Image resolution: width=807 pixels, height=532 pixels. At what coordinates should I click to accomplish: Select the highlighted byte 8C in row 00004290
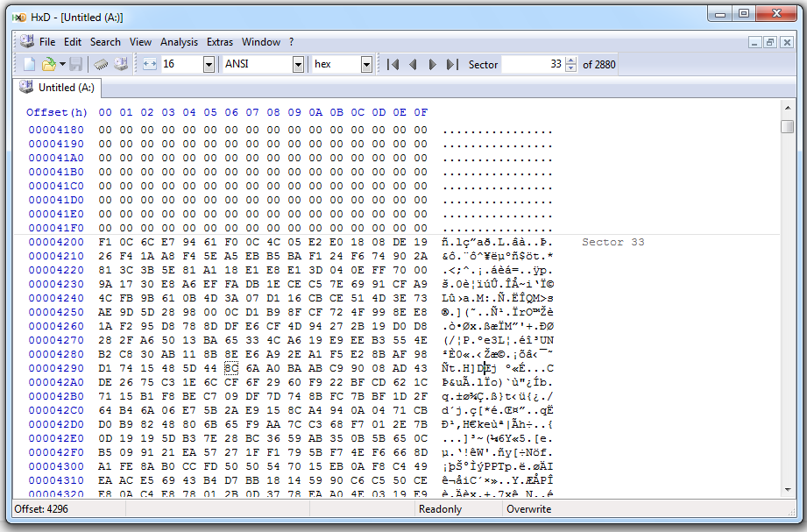tap(231, 368)
